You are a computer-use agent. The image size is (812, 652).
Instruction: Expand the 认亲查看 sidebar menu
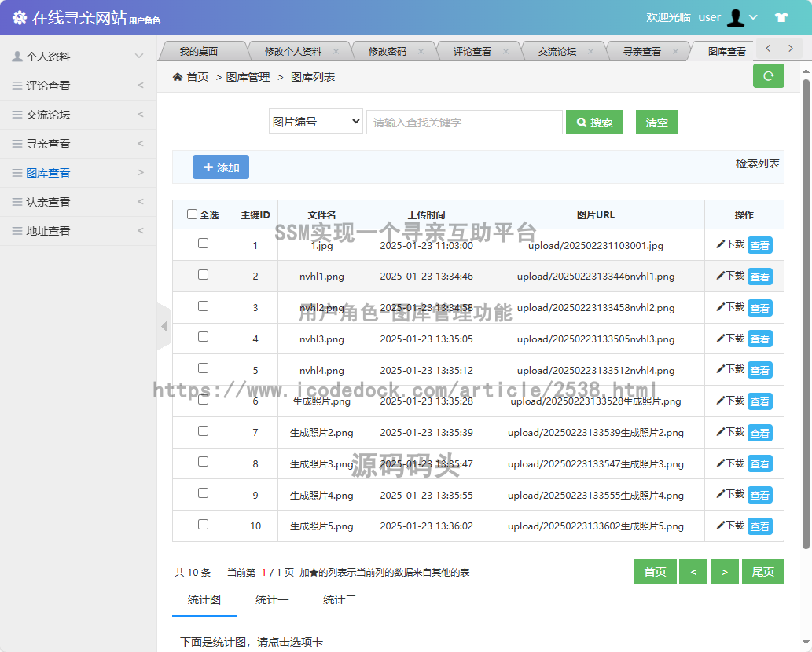pyautogui.click(x=78, y=201)
